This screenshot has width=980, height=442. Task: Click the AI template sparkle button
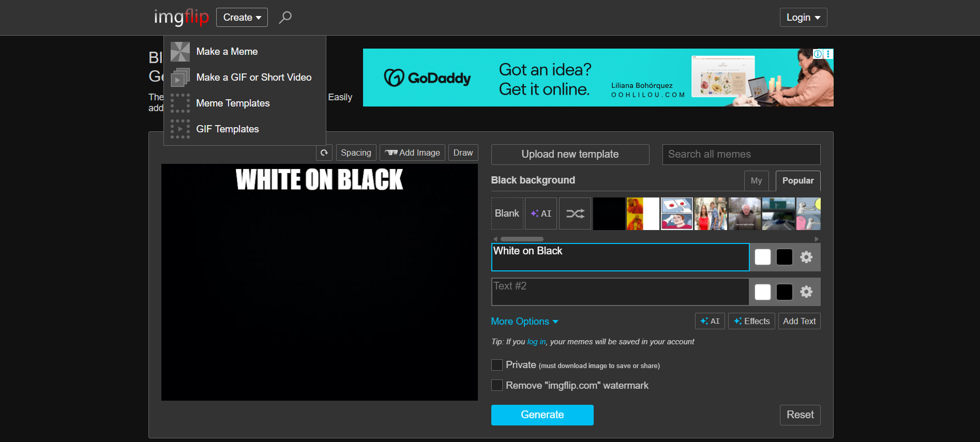pyautogui.click(x=541, y=214)
